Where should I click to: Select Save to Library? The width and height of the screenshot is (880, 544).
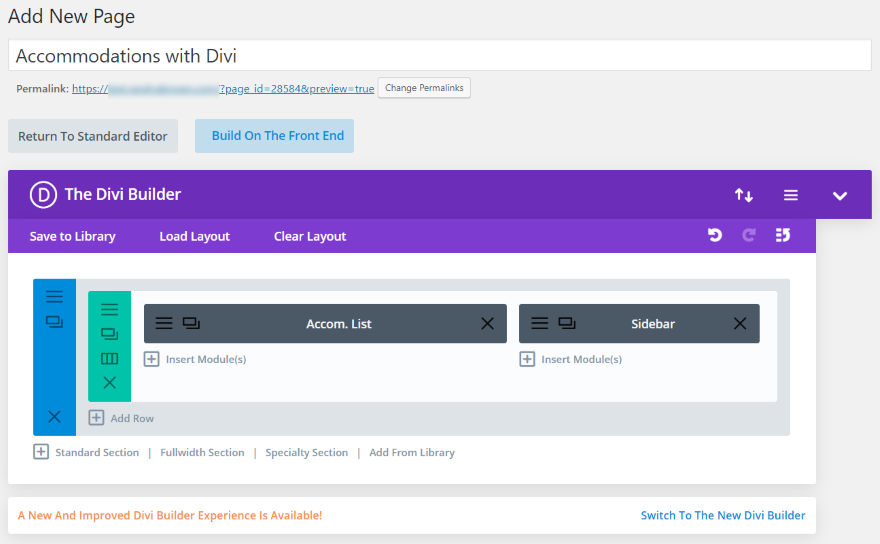72,236
